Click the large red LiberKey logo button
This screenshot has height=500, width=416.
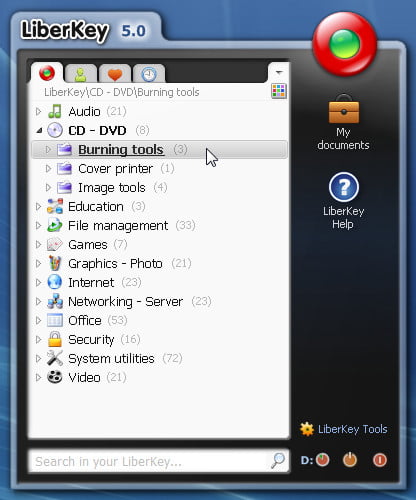pos(345,44)
